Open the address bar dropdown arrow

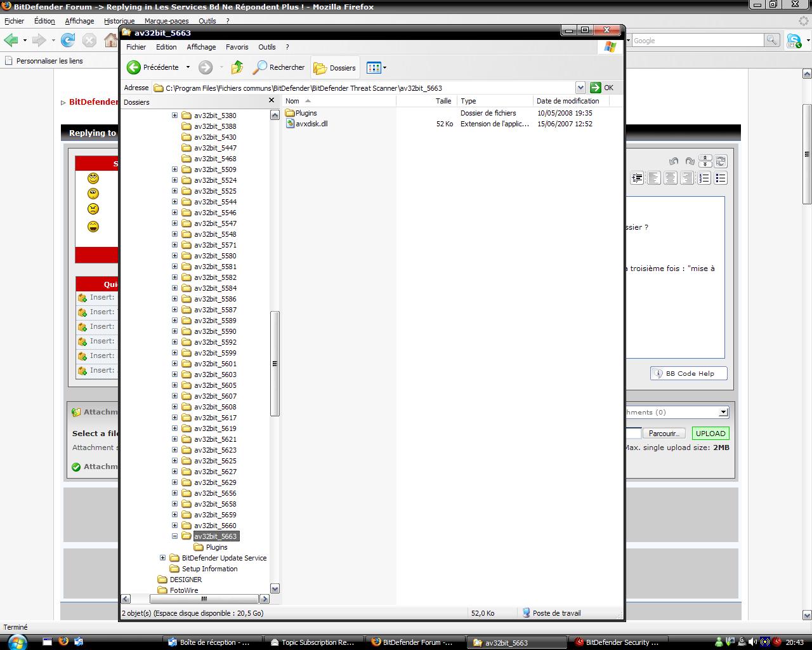[580, 88]
